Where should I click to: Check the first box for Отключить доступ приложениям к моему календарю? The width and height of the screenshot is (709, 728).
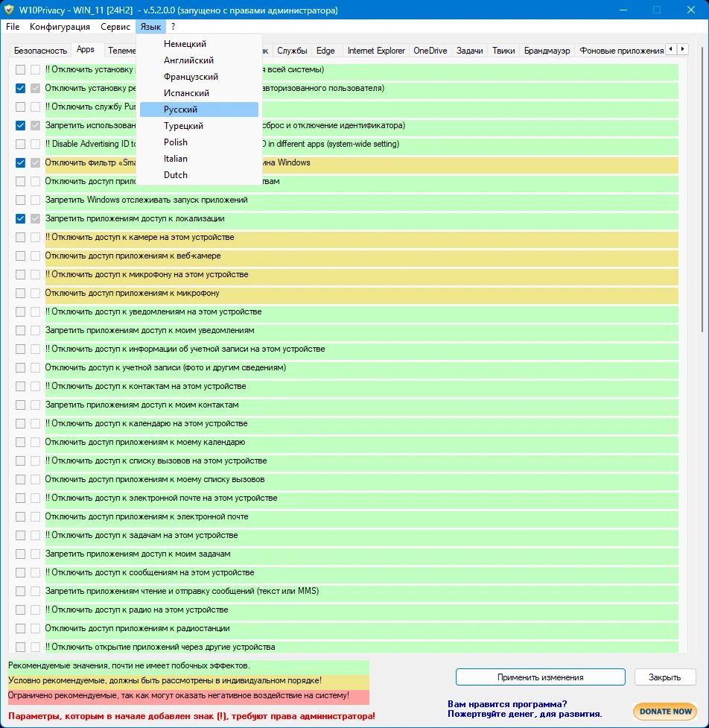[20, 442]
